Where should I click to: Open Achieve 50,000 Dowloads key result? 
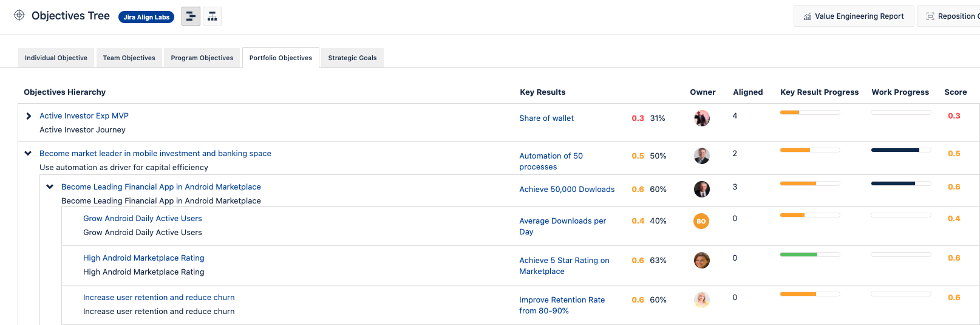567,189
